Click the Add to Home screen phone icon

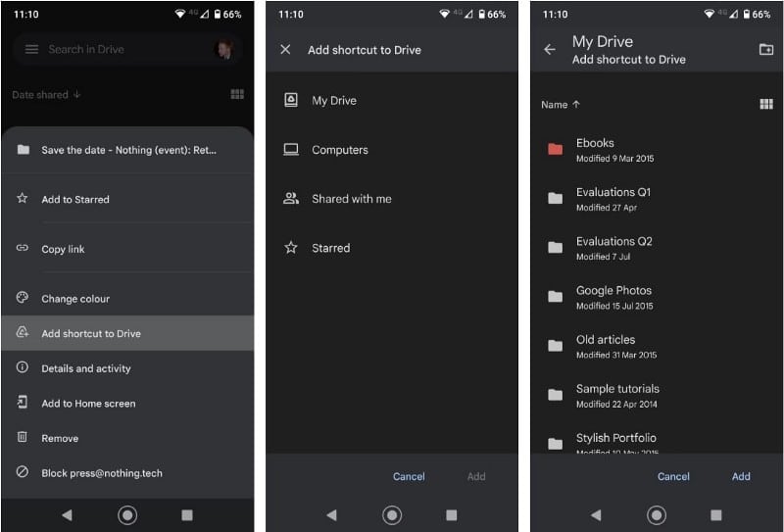click(x=22, y=402)
